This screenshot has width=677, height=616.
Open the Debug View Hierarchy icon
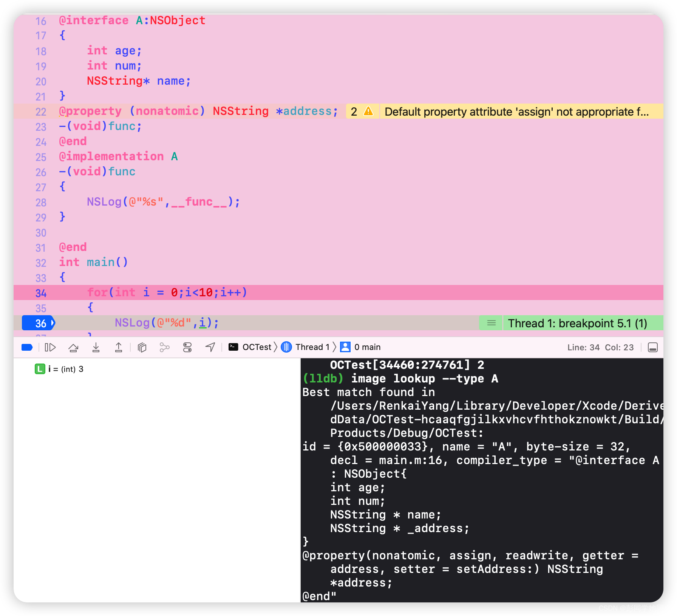(142, 347)
